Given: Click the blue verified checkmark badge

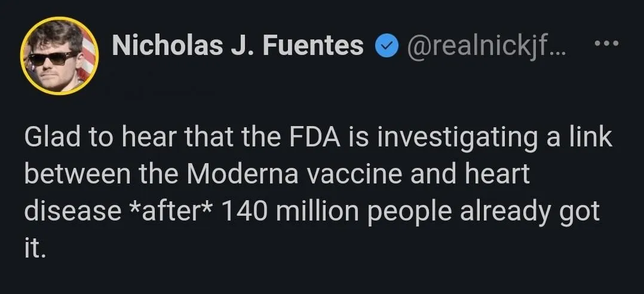Looking at the screenshot, I should coord(385,46).
